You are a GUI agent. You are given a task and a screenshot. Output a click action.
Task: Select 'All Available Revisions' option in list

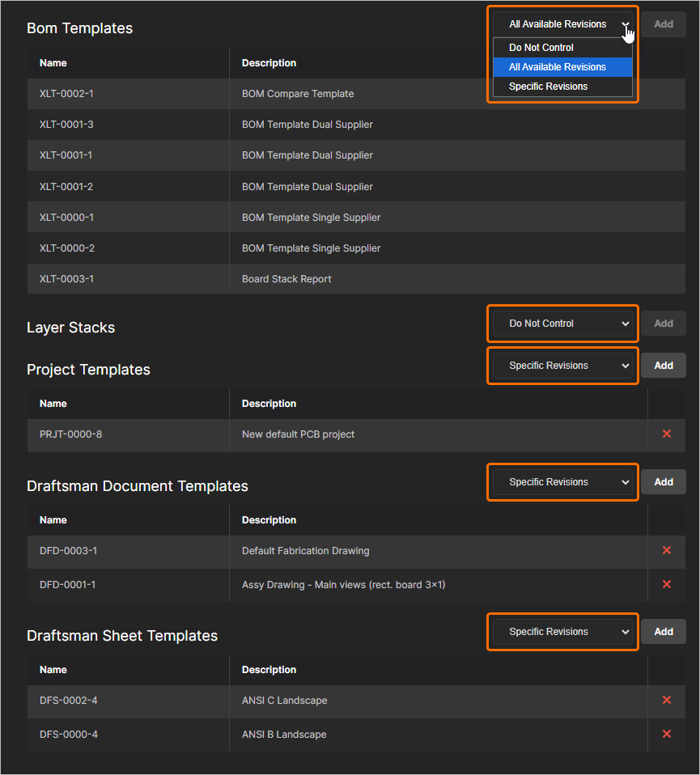558,67
